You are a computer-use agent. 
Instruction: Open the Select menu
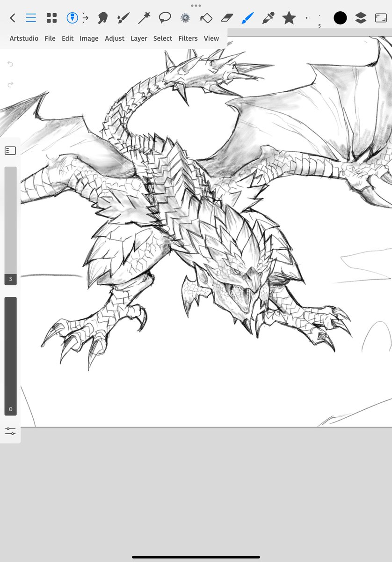point(163,38)
